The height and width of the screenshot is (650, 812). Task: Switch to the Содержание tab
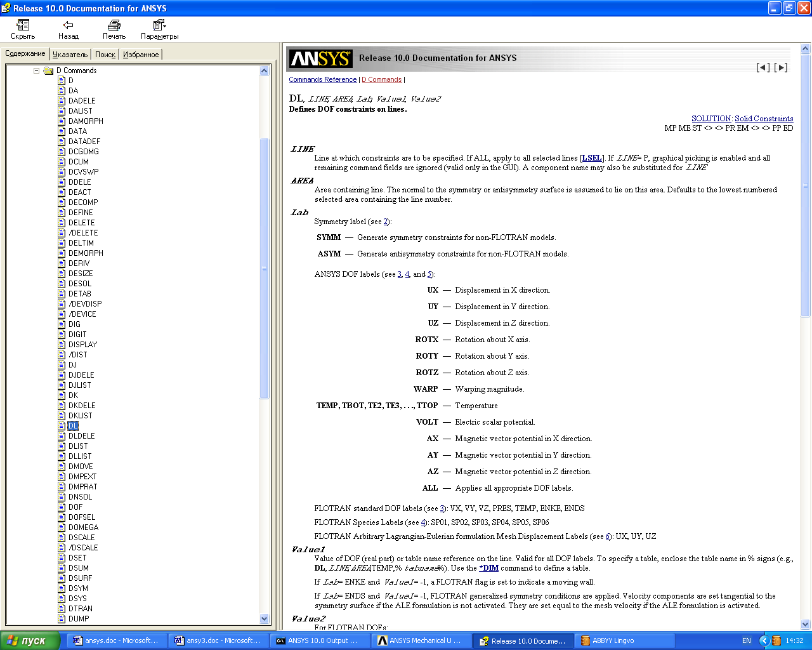(25, 54)
